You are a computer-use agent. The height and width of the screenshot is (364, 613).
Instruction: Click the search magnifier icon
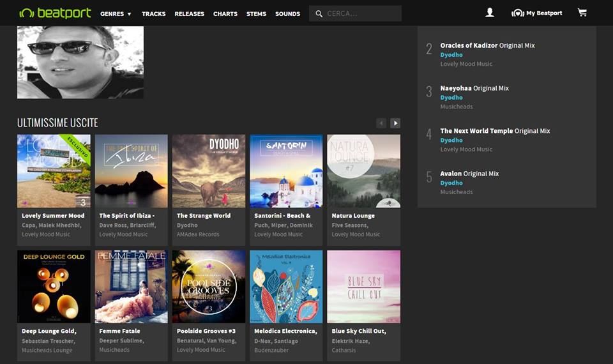coord(319,13)
